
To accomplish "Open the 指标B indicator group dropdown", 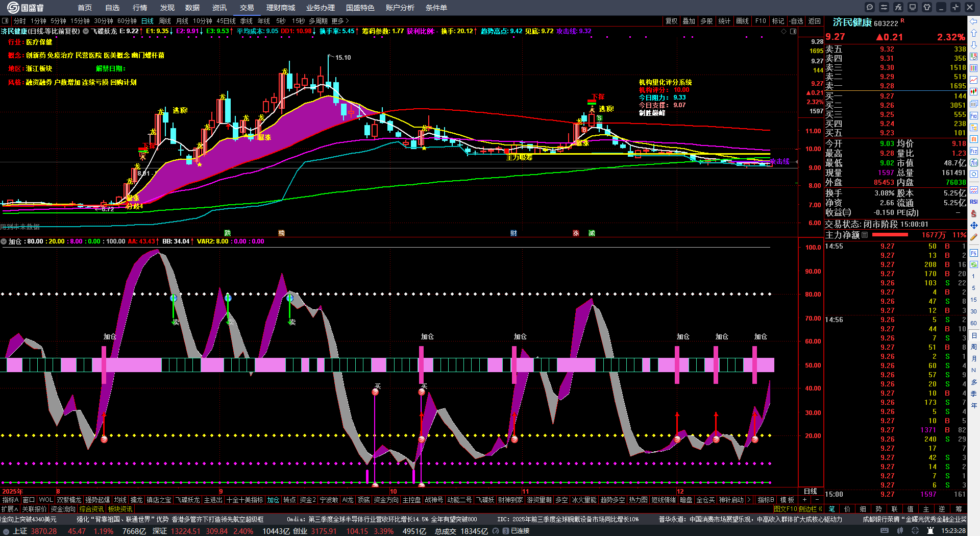I will click(766, 500).
